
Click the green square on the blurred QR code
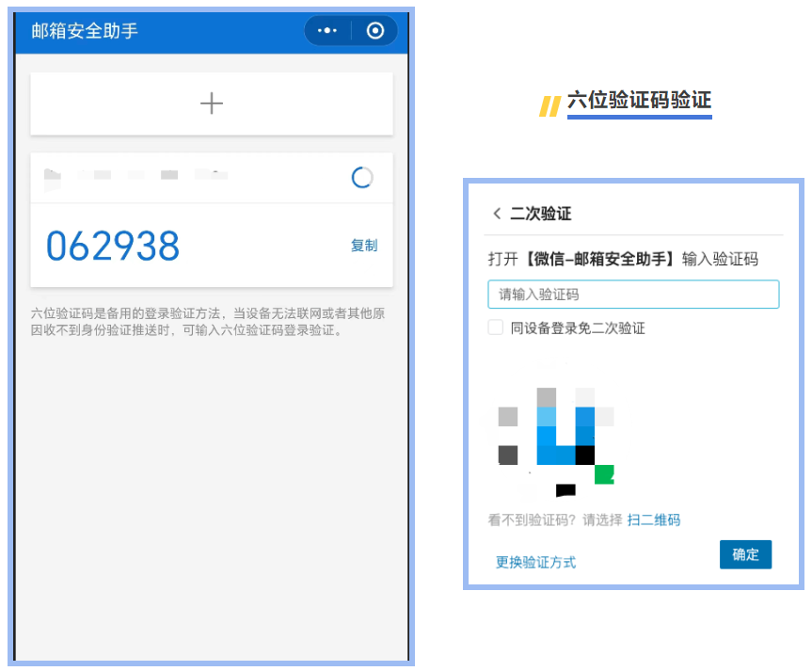click(604, 473)
